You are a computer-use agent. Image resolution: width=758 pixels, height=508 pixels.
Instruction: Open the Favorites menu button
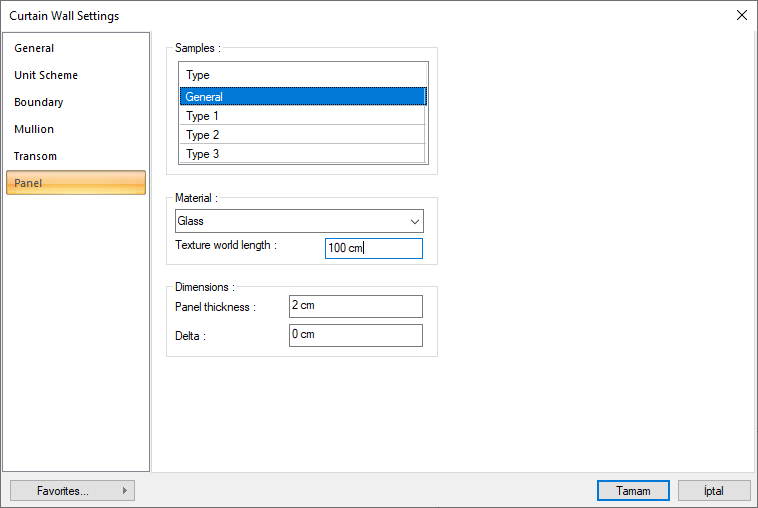[72, 491]
